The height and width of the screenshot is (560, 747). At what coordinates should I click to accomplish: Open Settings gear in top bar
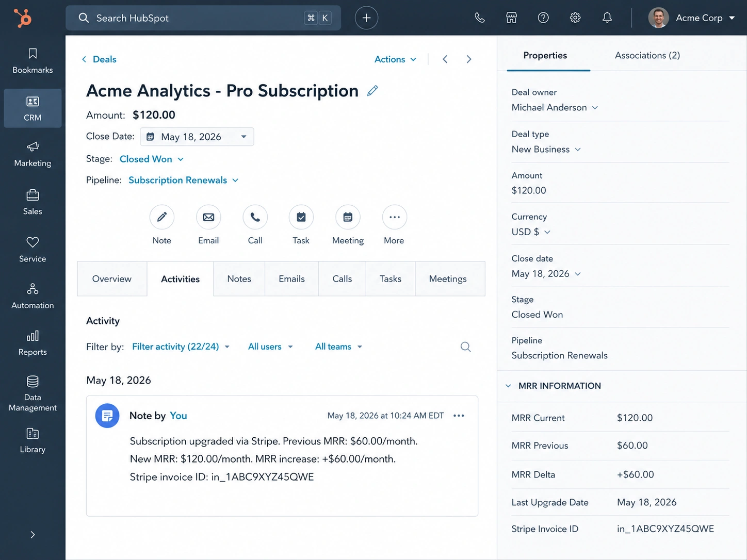click(x=575, y=18)
